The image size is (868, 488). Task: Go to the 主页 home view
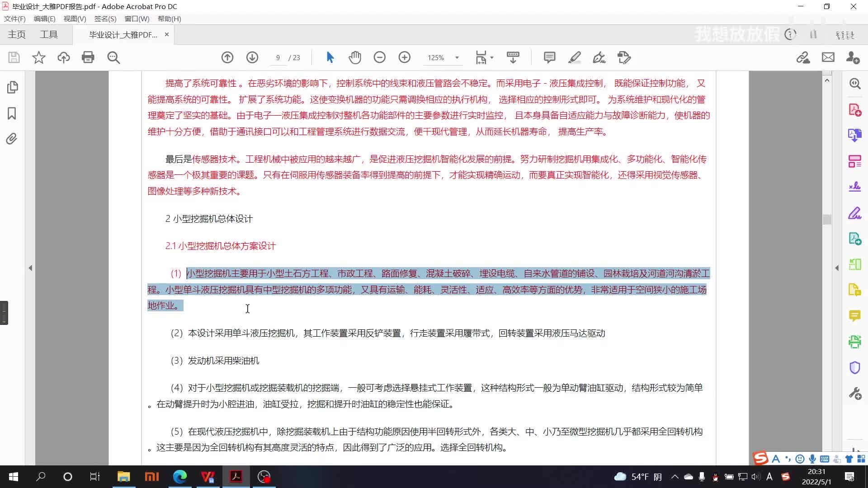coord(17,35)
